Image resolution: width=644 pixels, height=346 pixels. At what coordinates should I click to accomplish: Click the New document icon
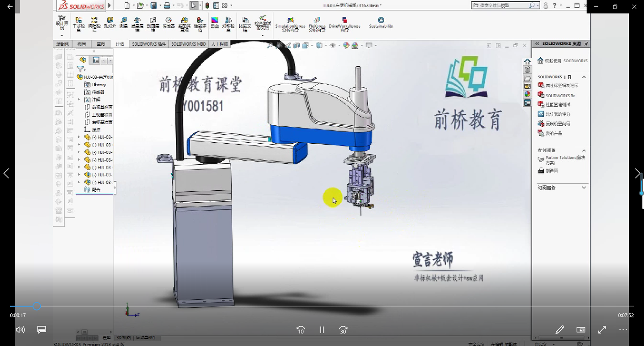click(127, 5)
